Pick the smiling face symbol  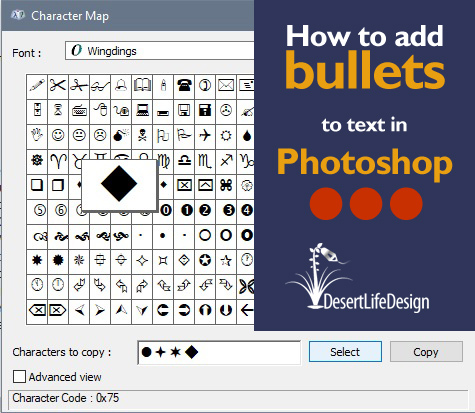[58, 135]
